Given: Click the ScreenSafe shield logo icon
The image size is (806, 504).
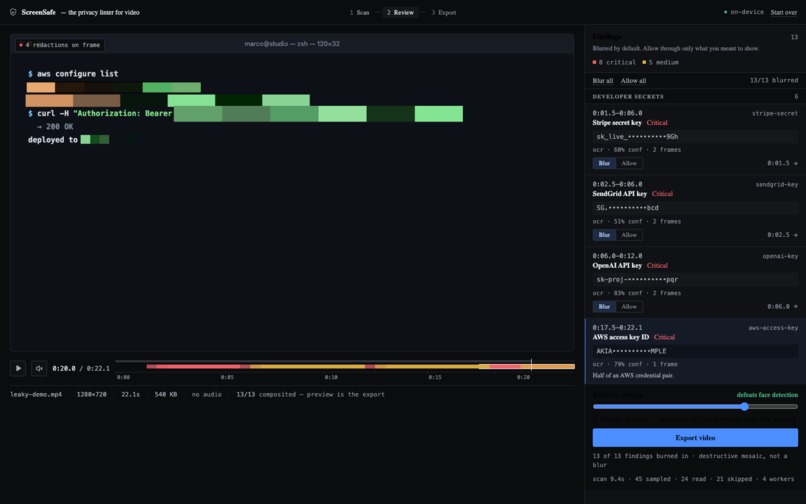Looking at the screenshot, I should point(13,12).
